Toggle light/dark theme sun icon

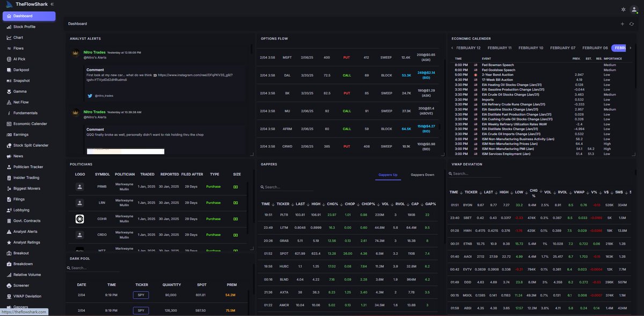[623, 9]
